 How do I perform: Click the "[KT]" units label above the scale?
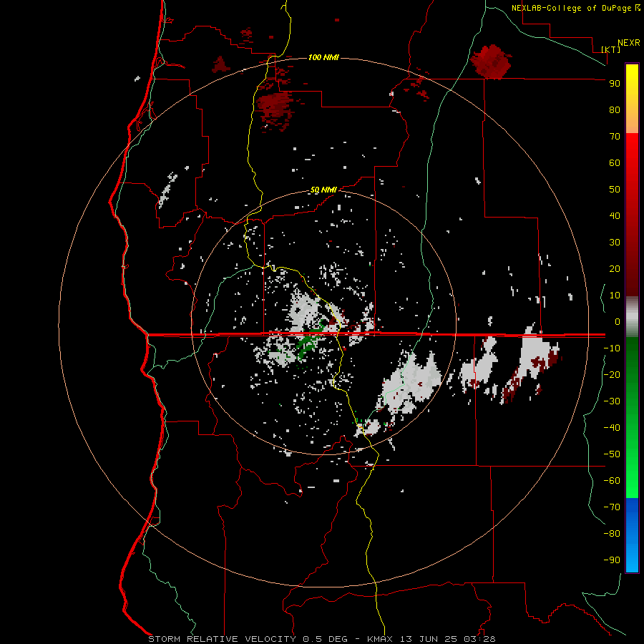pos(611,49)
